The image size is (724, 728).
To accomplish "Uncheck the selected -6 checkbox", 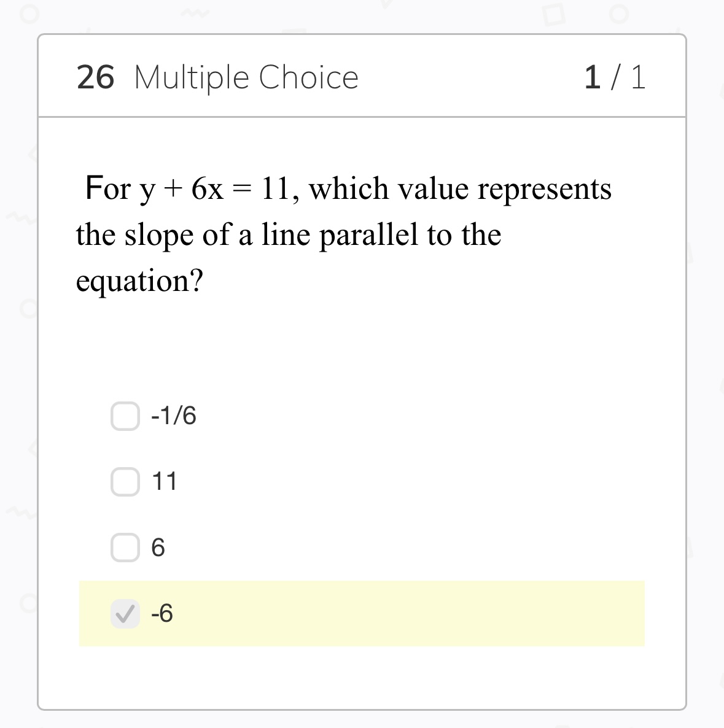I will click(x=125, y=613).
